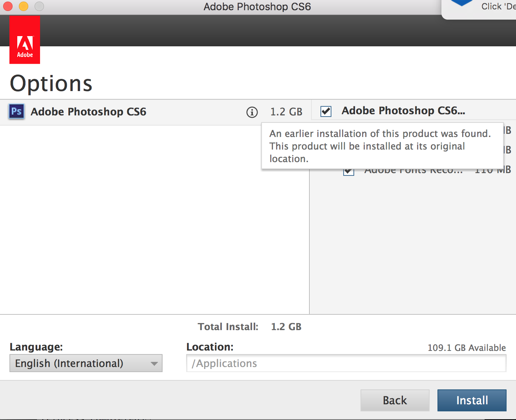516x420 pixels.
Task: Click the info icon beside 1.2 GB
Action: click(252, 112)
